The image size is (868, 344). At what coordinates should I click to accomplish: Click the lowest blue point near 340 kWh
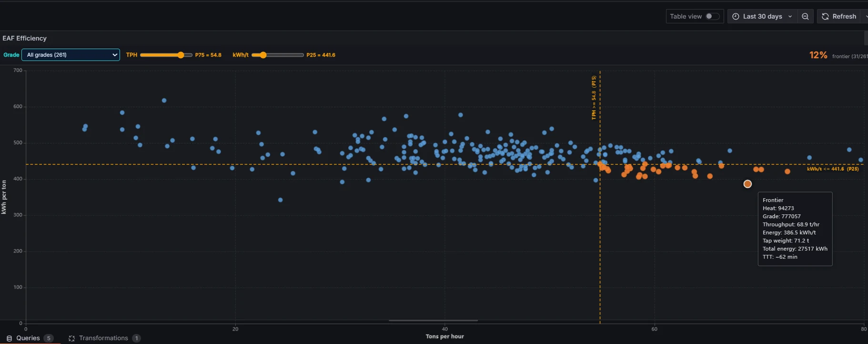coord(280,200)
